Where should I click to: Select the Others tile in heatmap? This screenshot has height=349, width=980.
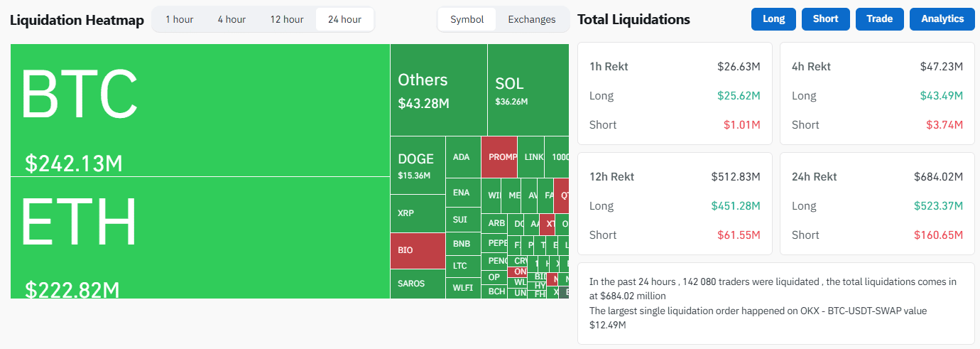click(x=438, y=90)
